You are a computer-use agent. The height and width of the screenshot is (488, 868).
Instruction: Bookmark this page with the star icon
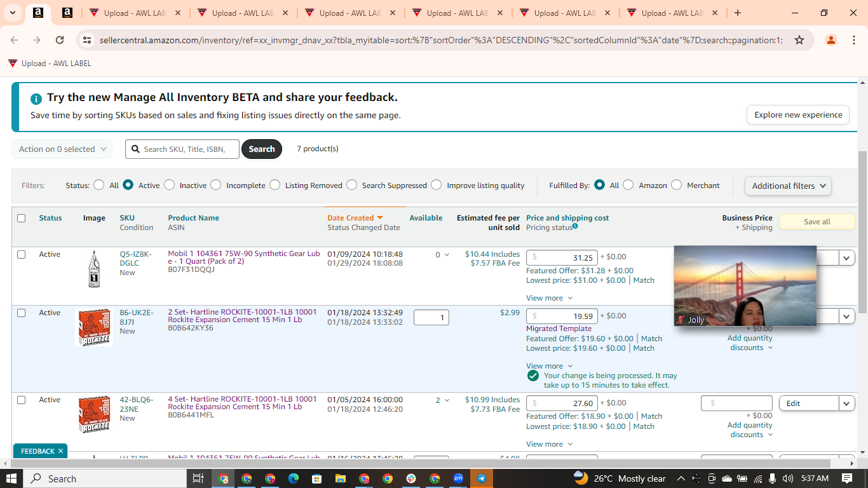pyautogui.click(x=799, y=40)
